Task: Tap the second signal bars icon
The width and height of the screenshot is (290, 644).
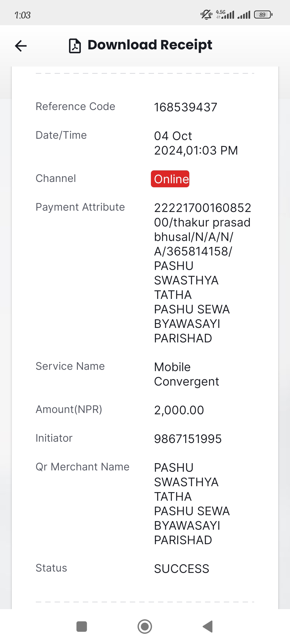Action: [244, 15]
